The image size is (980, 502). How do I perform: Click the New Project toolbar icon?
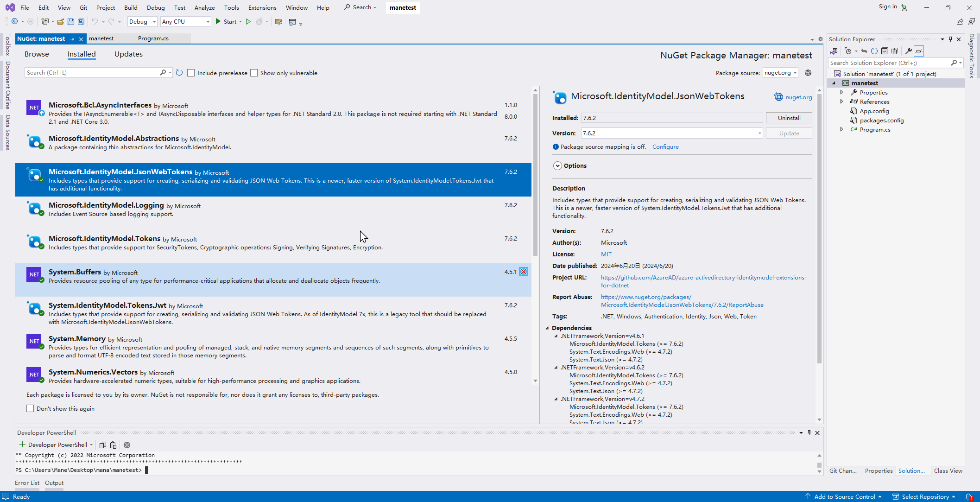(45, 21)
